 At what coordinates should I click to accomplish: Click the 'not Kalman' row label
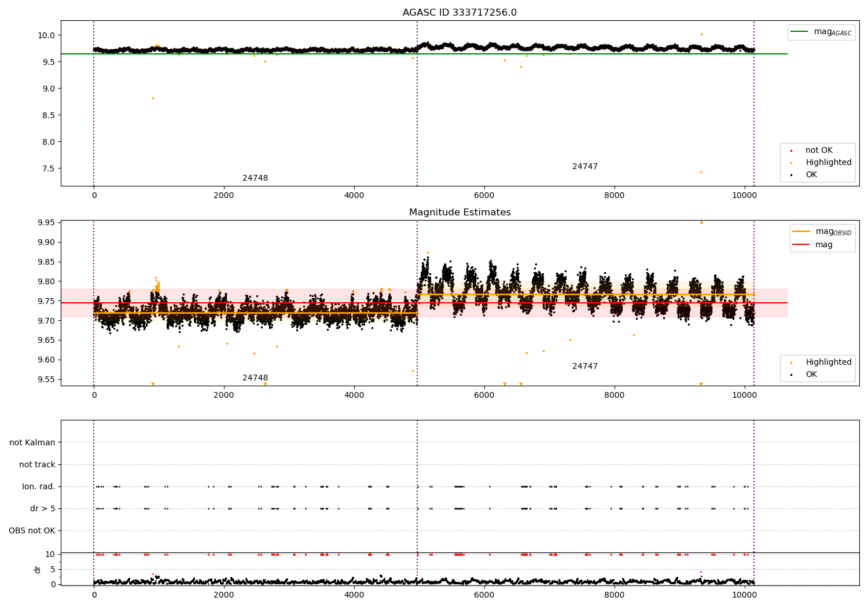(x=32, y=442)
